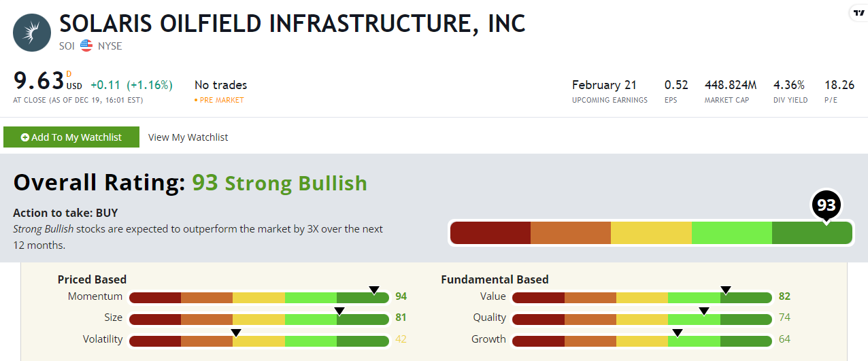Click the Size rating bar

tap(258, 319)
